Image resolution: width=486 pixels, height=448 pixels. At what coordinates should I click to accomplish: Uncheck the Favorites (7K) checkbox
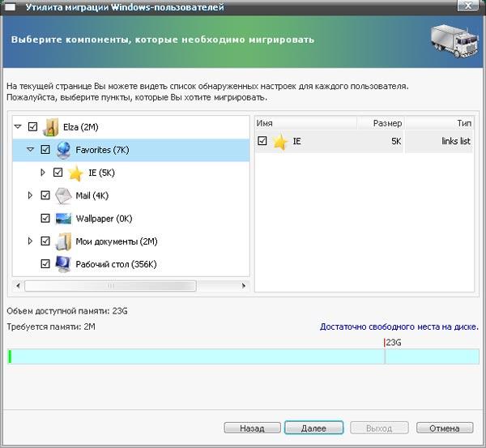point(45,149)
